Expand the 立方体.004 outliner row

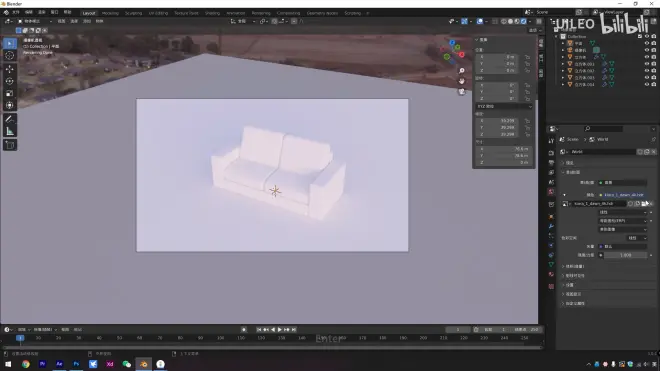click(563, 84)
